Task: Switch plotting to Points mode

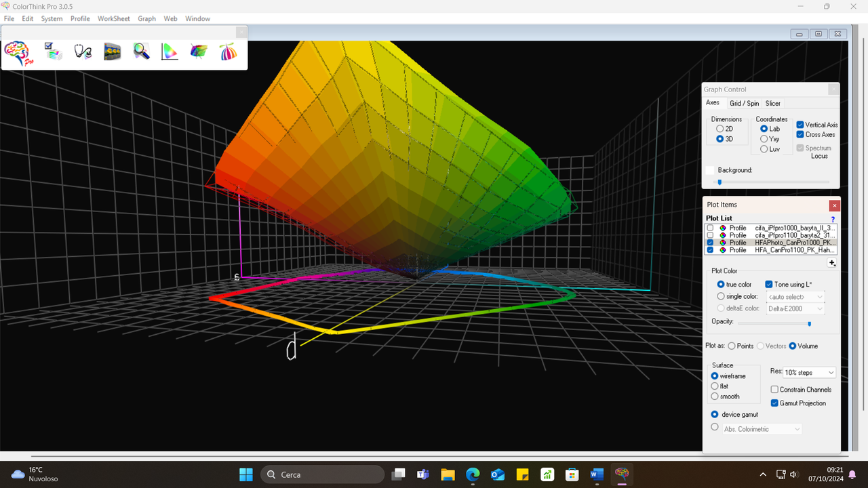Action: pos(730,346)
